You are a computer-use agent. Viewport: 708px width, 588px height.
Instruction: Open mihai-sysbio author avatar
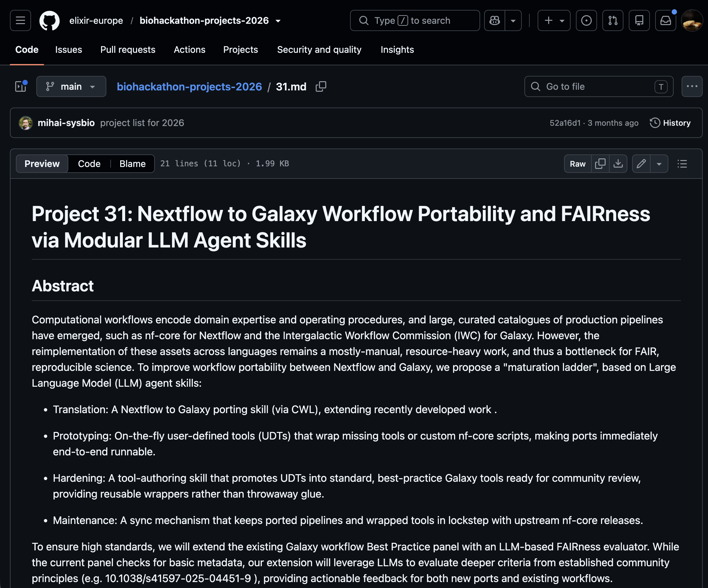tap(26, 123)
